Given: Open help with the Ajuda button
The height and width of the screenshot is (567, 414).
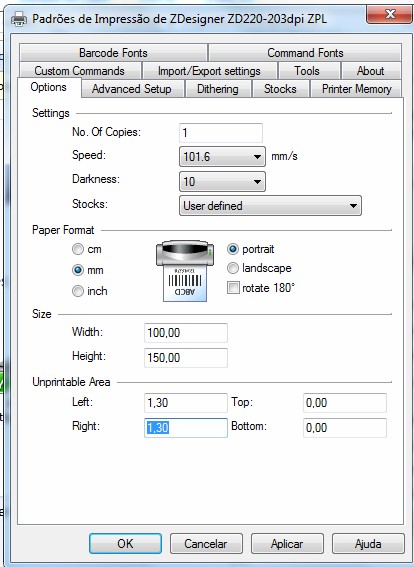Looking at the screenshot, I should [368, 543].
